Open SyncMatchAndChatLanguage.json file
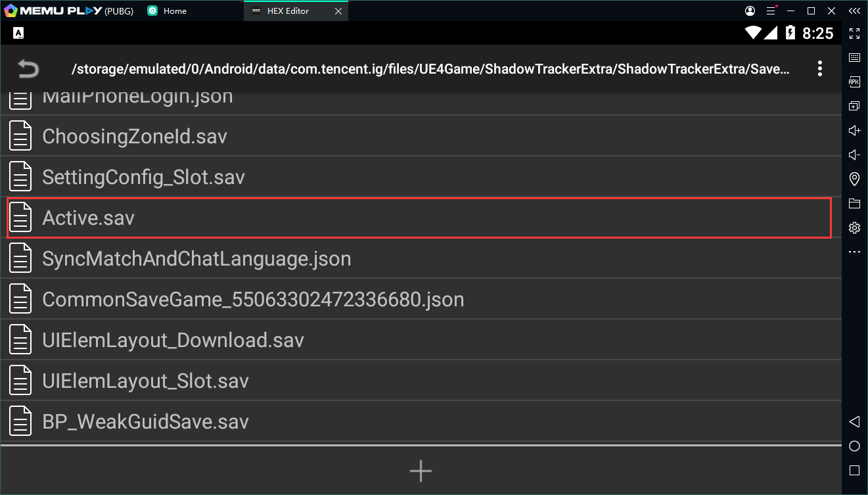 pos(196,259)
